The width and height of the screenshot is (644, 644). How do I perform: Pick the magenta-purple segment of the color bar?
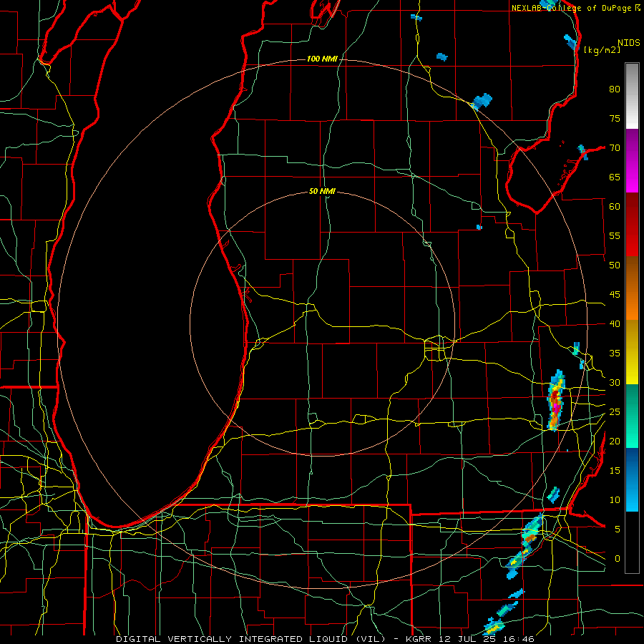coord(632,161)
